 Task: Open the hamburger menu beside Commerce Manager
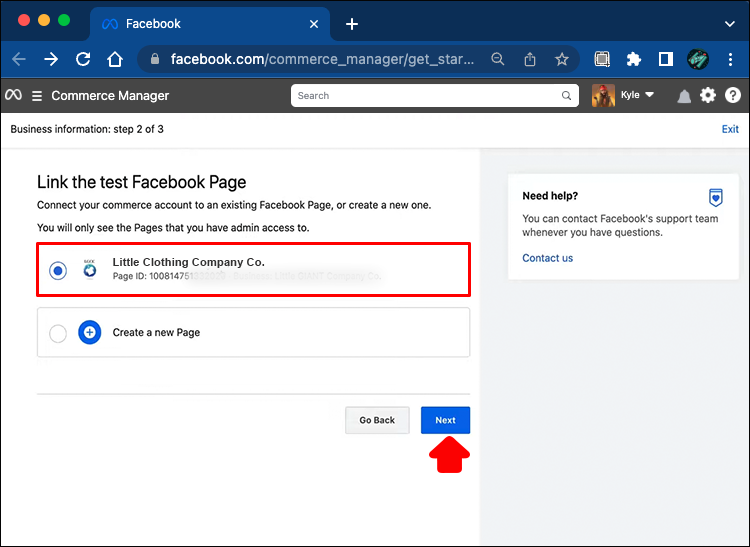point(37,96)
